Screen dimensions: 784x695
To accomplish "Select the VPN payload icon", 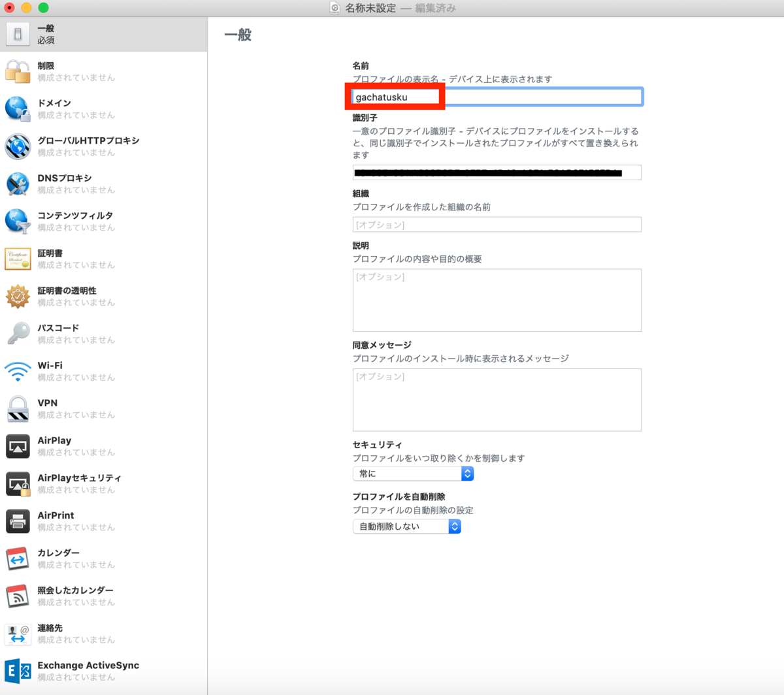I will coord(18,408).
